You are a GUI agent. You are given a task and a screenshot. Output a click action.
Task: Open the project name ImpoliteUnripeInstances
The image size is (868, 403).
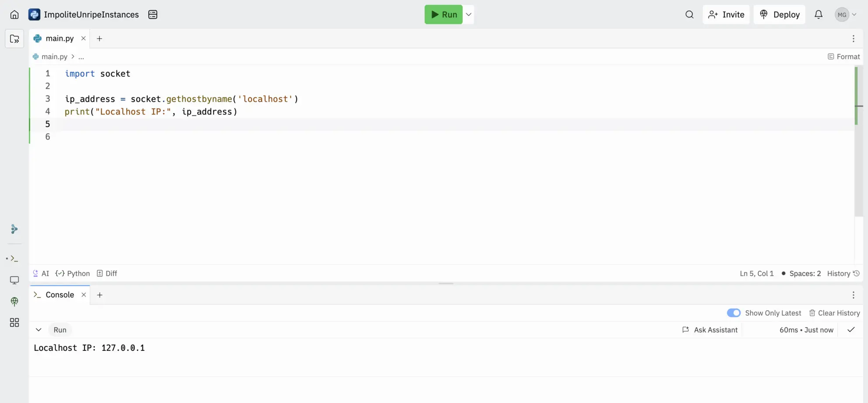click(91, 14)
